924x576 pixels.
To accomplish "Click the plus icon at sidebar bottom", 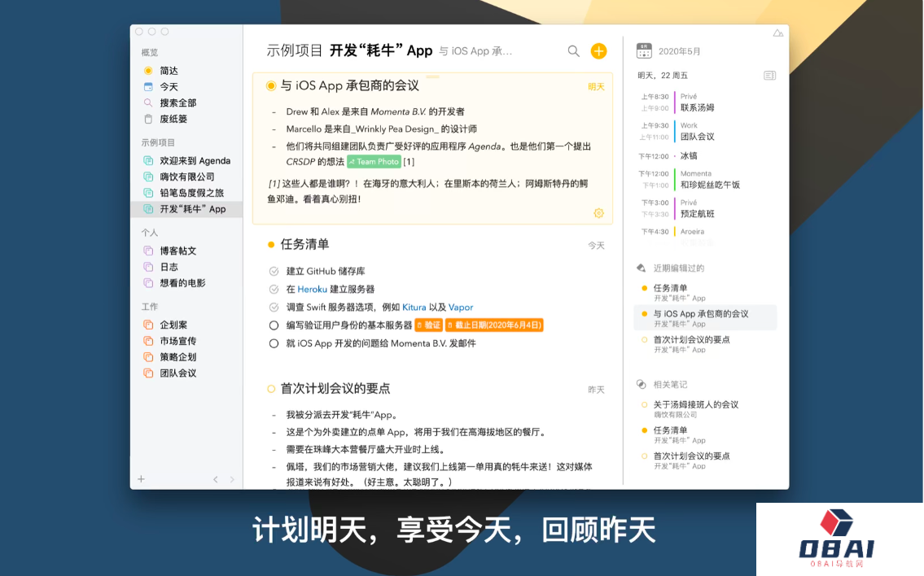I will pos(141,479).
